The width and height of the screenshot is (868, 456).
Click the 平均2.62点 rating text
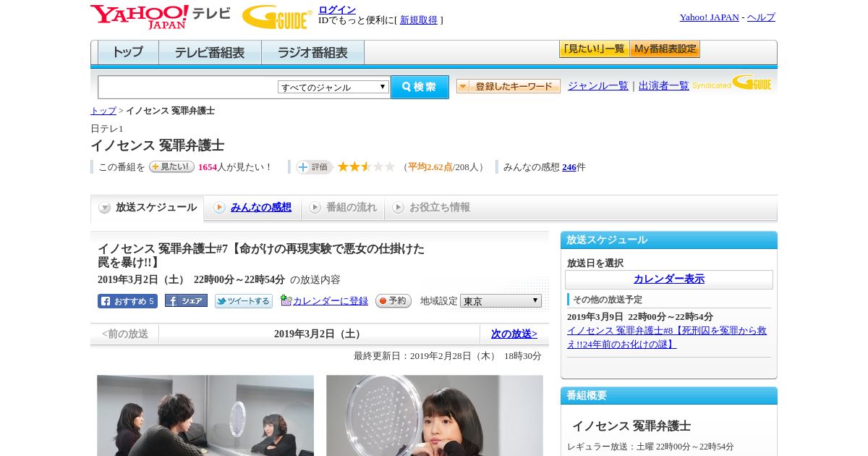(430, 167)
